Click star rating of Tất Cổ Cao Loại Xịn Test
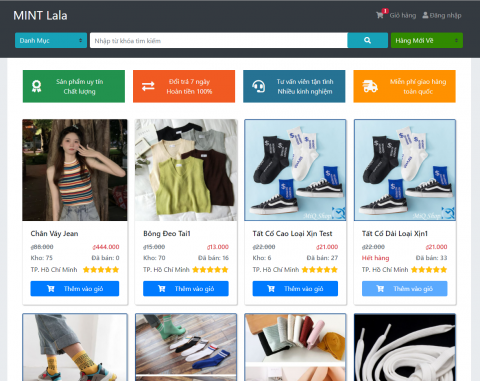 click(320, 270)
